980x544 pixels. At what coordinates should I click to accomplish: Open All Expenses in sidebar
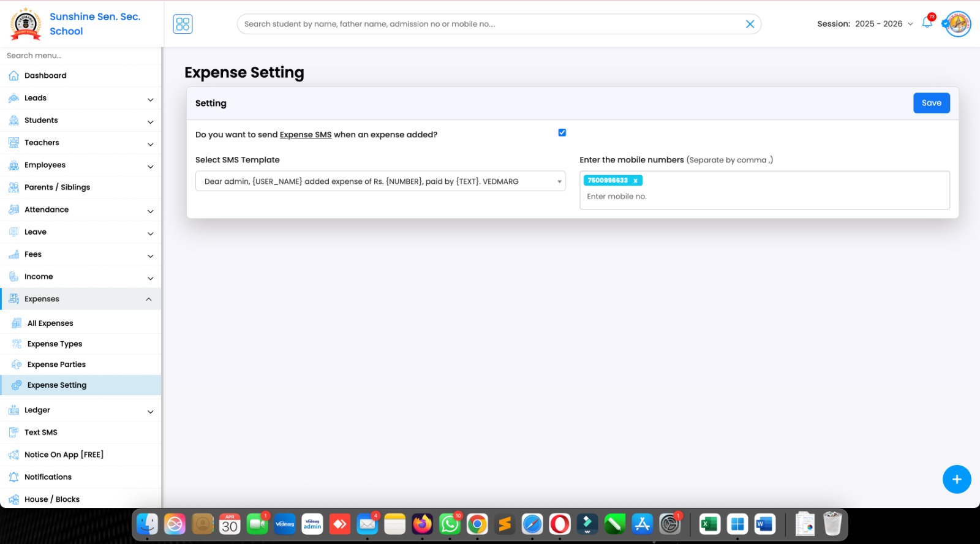point(50,323)
